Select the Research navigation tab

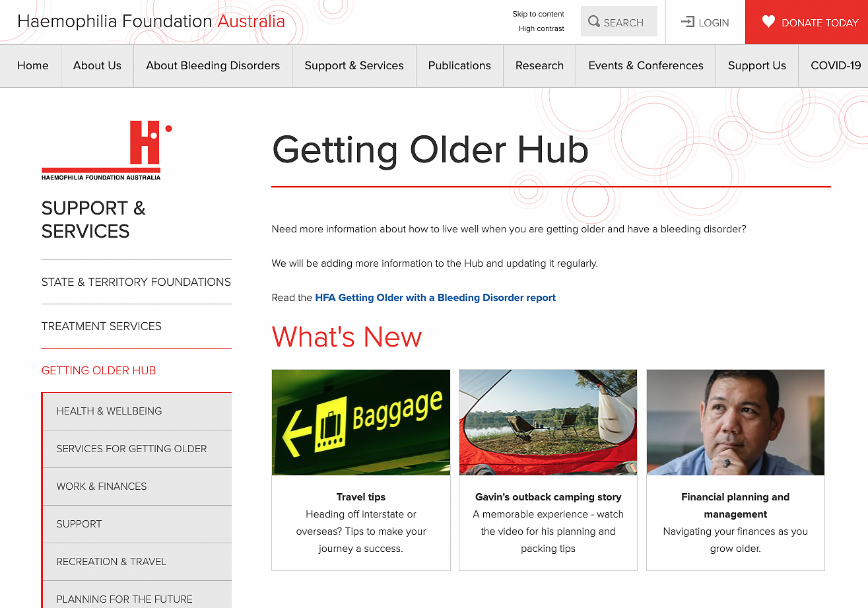click(x=539, y=65)
